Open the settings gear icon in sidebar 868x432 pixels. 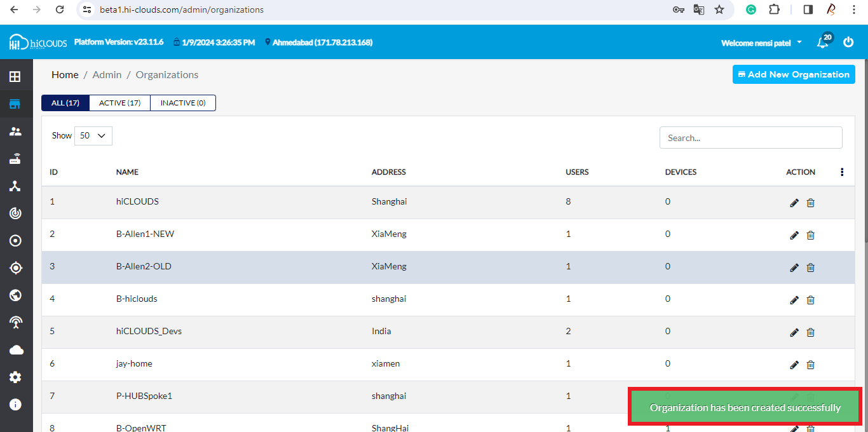point(16,377)
